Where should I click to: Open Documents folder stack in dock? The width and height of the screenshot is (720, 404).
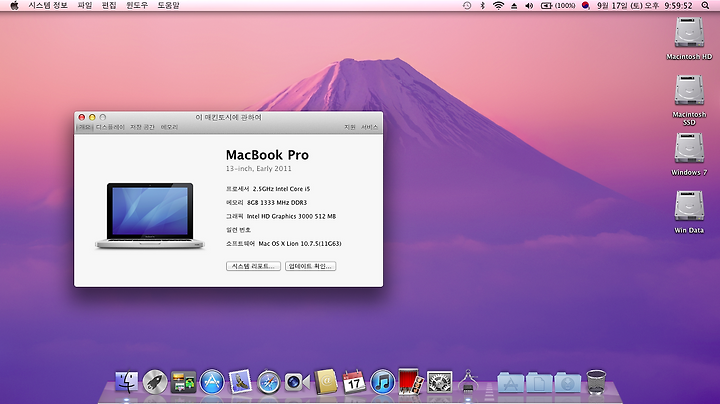(539, 382)
